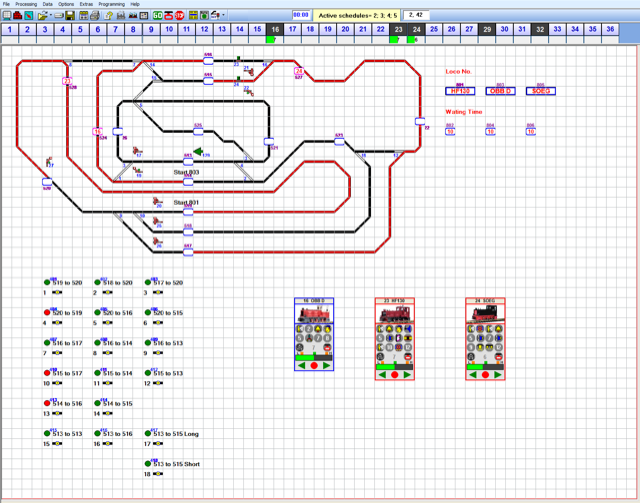Open the Programming menu
640x503 pixels.
(111, 4)
